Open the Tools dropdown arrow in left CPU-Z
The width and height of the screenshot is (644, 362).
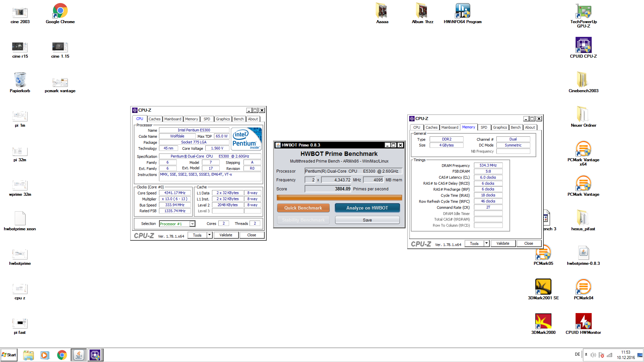point(210,235)
